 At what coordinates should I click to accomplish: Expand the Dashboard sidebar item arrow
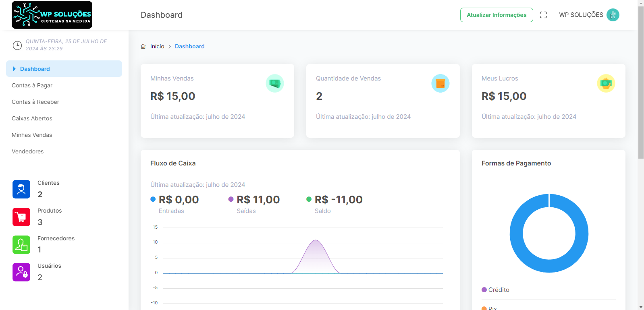point(15,69)
